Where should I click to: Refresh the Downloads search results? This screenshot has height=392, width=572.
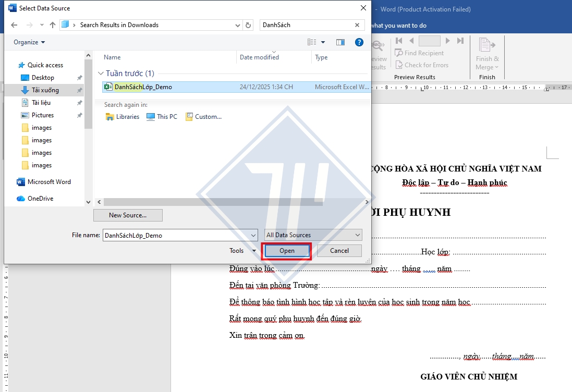(x=248, y=24)
